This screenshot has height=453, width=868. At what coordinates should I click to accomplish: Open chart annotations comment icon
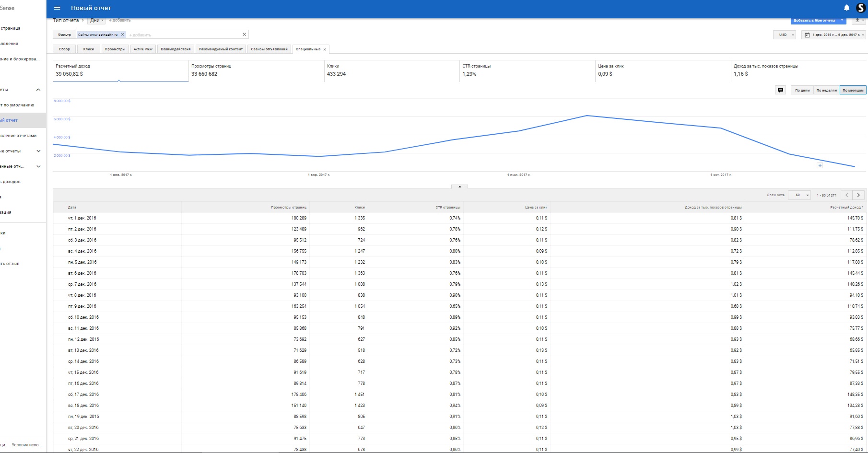(x=780, y=90)
